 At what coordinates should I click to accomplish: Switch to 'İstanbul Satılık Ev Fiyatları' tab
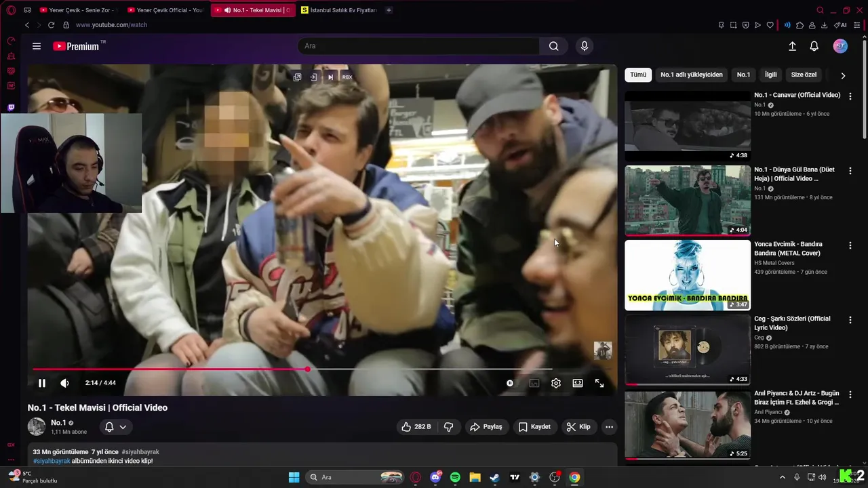pyautogui.click(x=338, y=10)
